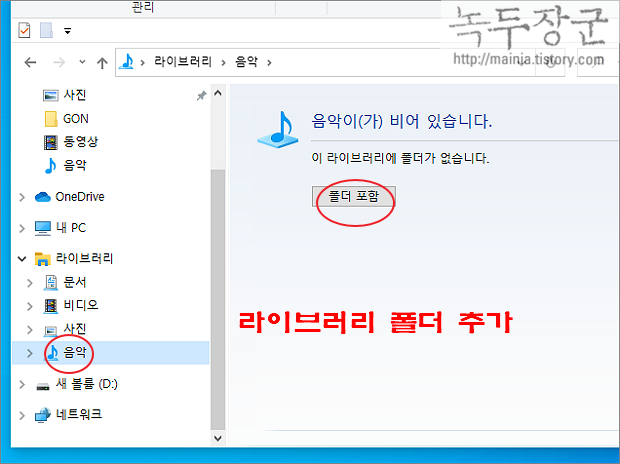620x464 pixels.
Task: Click navigation pane scroll up arrow
Action: [x=218, y=93]
